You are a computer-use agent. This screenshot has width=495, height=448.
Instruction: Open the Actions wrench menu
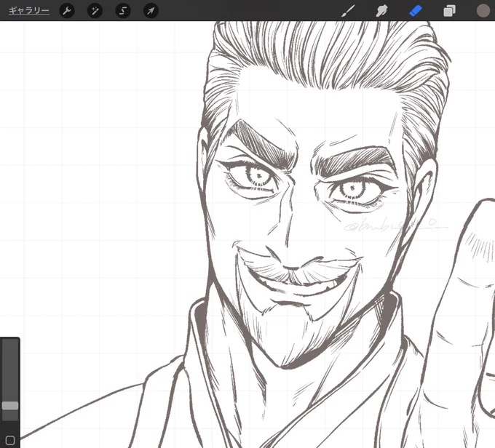pos(67,11)
